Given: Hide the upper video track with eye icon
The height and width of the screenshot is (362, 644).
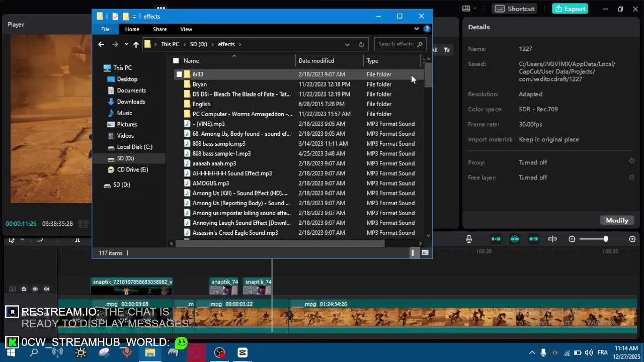Looking at the screenshot, I should pyautogui.click(x=35, y=289).
